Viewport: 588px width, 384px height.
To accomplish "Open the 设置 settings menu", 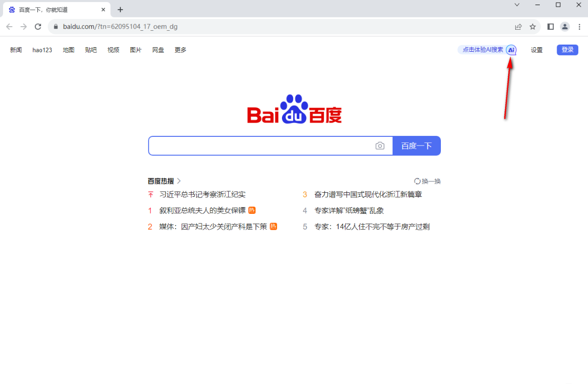I will tap(537, 50).
